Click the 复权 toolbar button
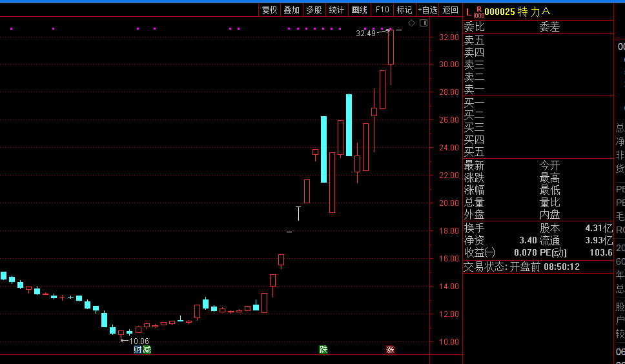This screenshot has height=364, width=625. pos(269,10)
